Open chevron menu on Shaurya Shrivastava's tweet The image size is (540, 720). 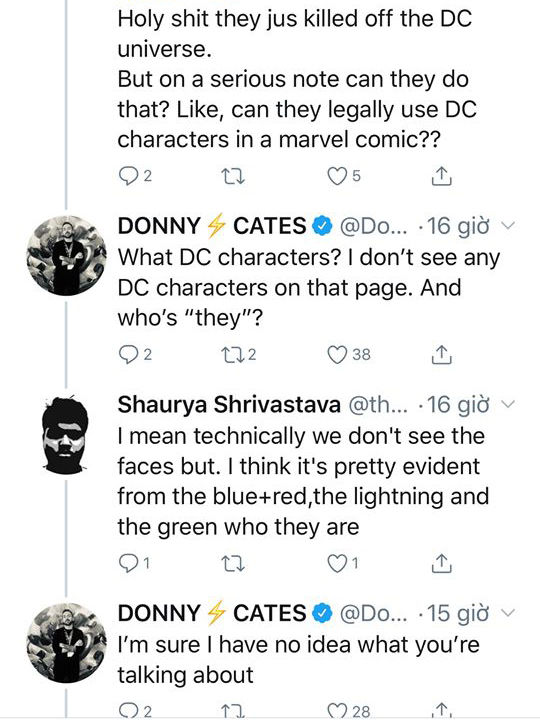508,404
